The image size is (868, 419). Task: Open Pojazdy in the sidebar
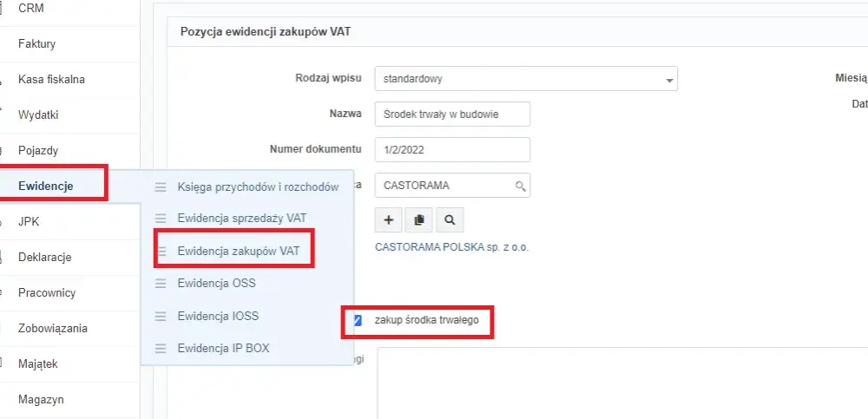[38, 151]
